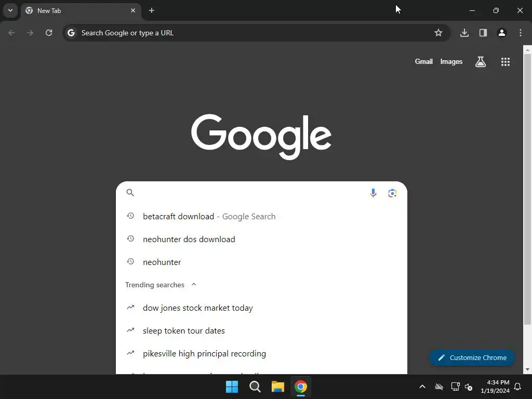Search by image with Google Lens icon

click(x=392, y=193)
